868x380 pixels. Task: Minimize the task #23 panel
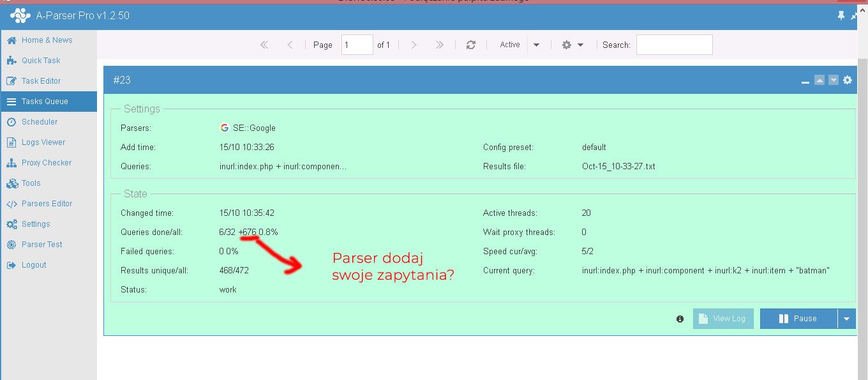pos(805,80)
